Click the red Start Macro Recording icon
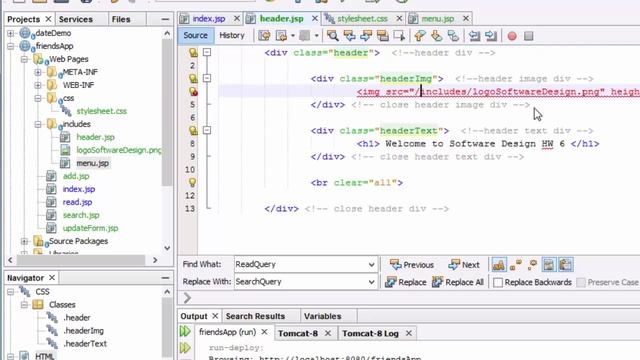Screen dimensions: 640x360 512,36
